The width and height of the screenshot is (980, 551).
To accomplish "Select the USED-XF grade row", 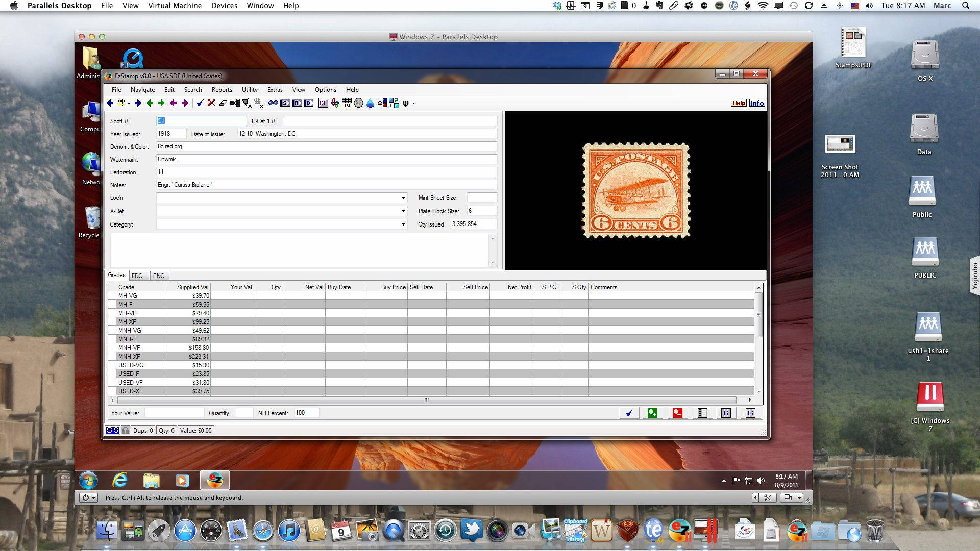I will pos(431,391).
